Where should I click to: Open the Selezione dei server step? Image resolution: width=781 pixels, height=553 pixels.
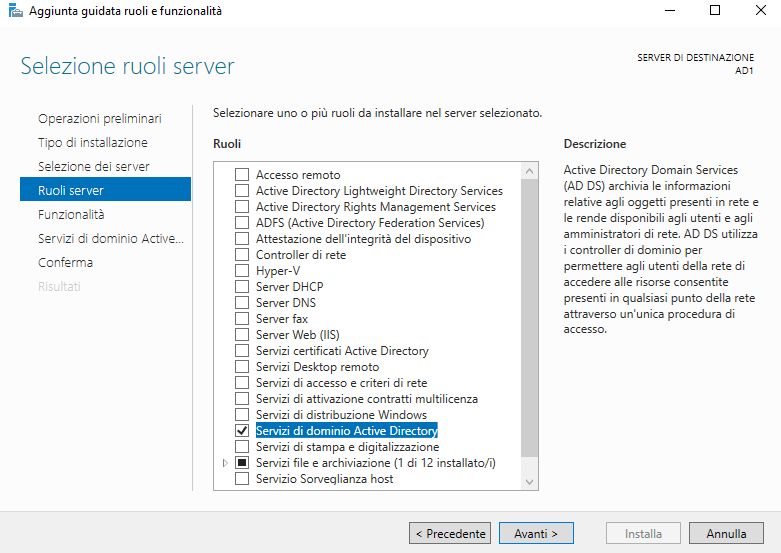click(94, 166)
